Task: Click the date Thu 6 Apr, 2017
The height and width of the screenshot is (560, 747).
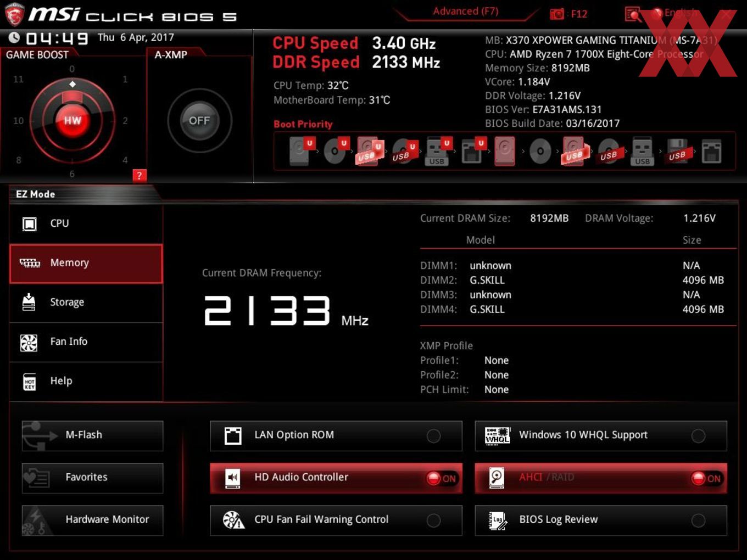Action: pyautogui.click(x=136, y=37)
